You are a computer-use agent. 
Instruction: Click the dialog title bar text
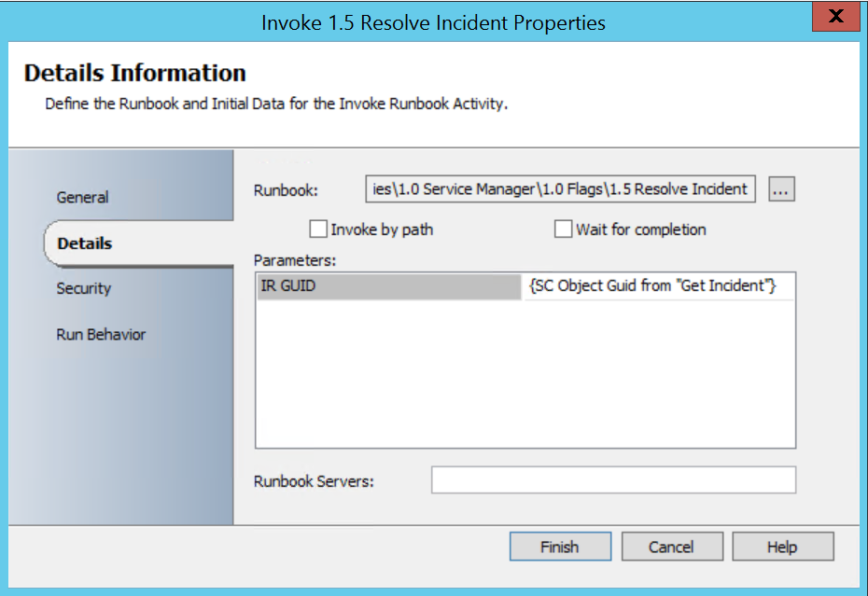pyautogui.click(x=433, y=22)
